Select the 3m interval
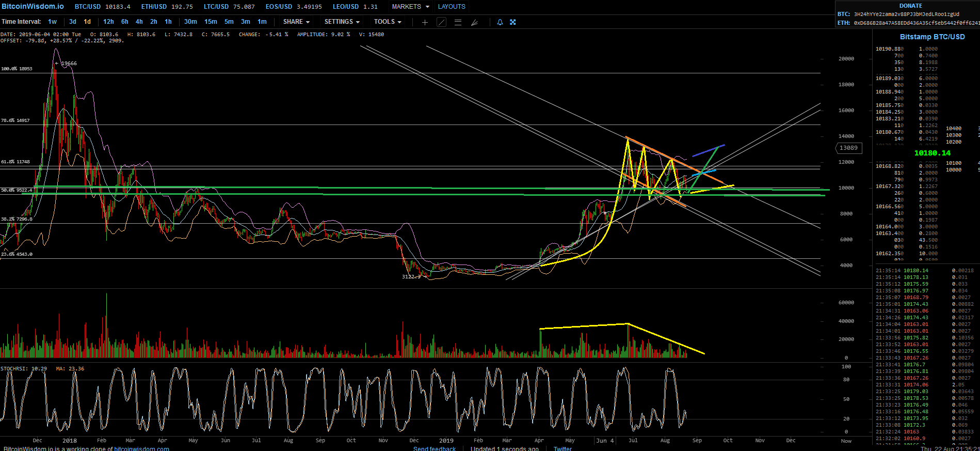 point(246,22)
